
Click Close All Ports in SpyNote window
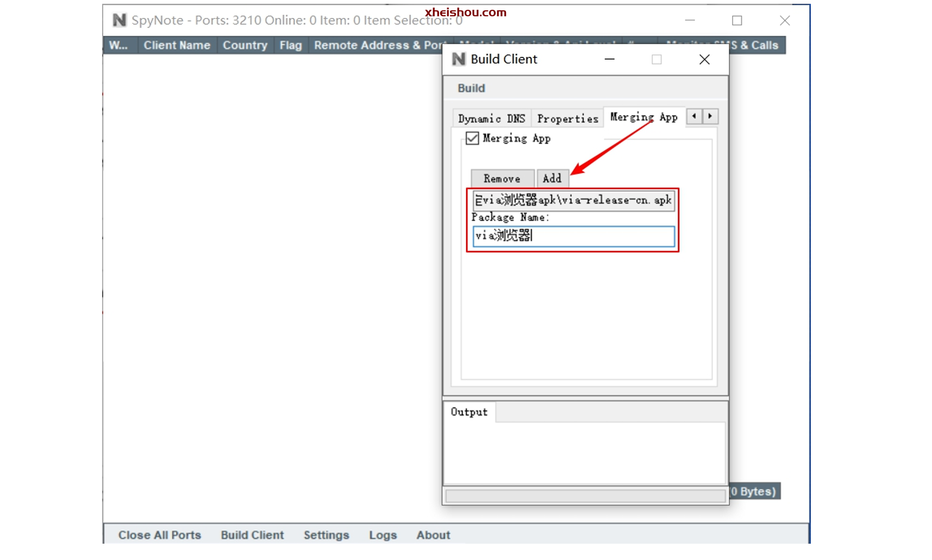pyautogui.click(x=160, y=535)
